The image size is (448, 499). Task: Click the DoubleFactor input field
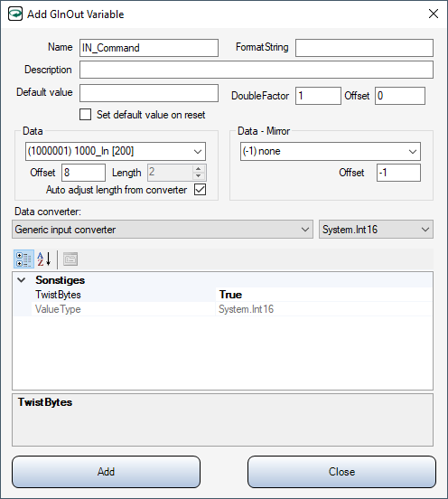click(x=318, y=96)
